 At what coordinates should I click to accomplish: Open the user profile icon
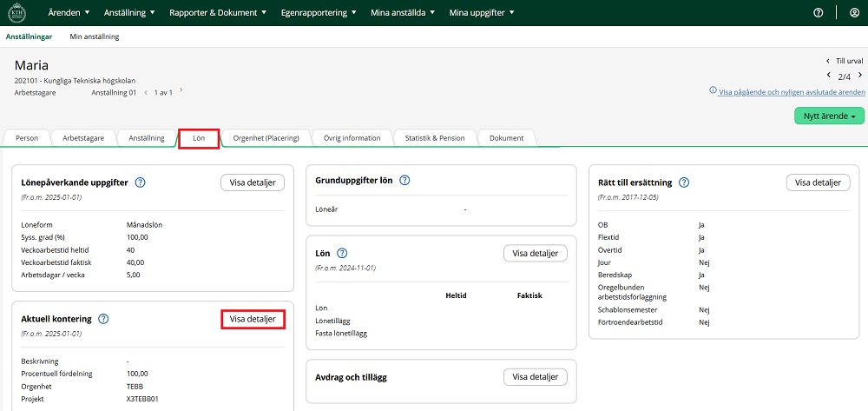pyautogui.click(x=853, y=13)
